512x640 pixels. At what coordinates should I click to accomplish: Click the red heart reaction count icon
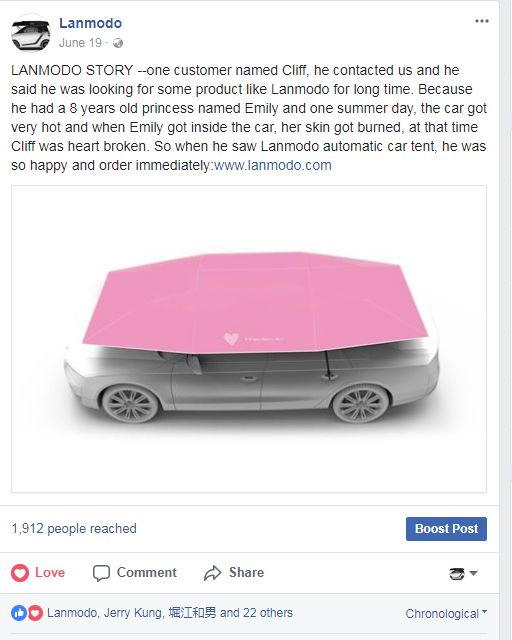pos(35,613)
